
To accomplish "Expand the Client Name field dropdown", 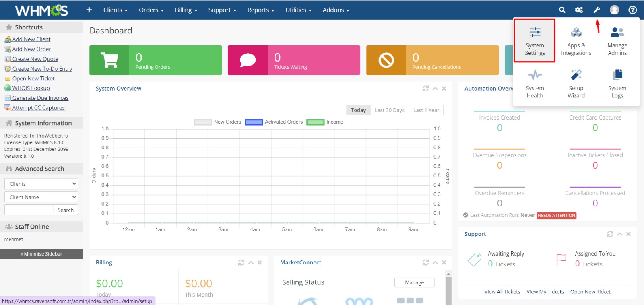I will click(41, 197).
